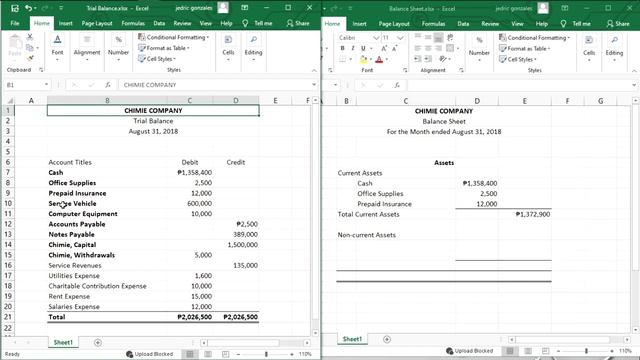This screenshot has height=360, width=640.
Task: Expand Format as Table in Trial Balance window
Action: point(164,48)
